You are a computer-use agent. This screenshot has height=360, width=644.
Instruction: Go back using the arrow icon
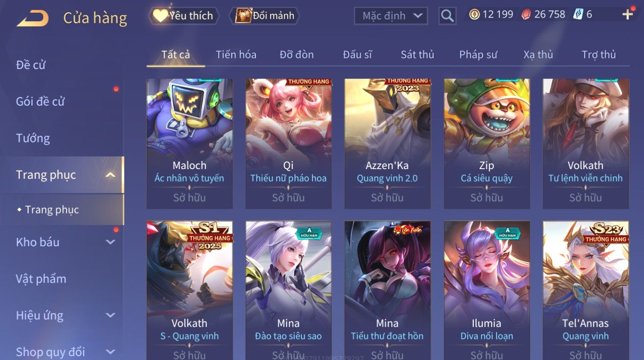tap(33, 18)
